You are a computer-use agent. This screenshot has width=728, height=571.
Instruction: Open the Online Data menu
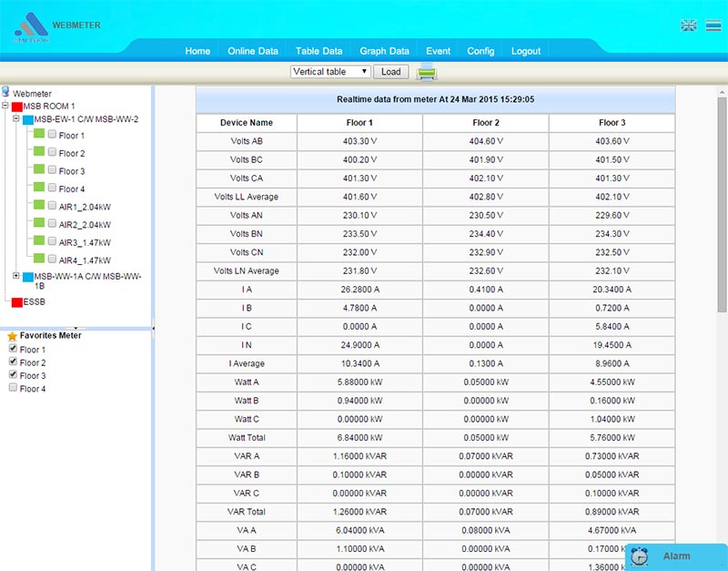[x=253, y=51]
